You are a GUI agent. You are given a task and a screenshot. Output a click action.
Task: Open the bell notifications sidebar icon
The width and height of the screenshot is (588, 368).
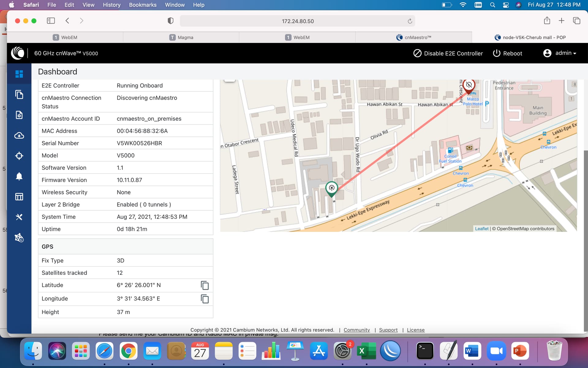19,176
